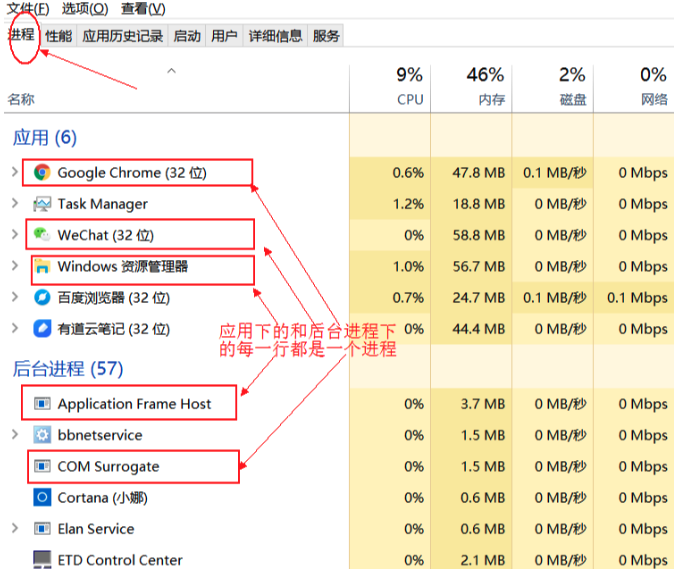Image resolution: width=674 pixels, height=571 pixels.
Task: Click Application Frame Host's 3.7 MB value
Action: click(483, 404)
